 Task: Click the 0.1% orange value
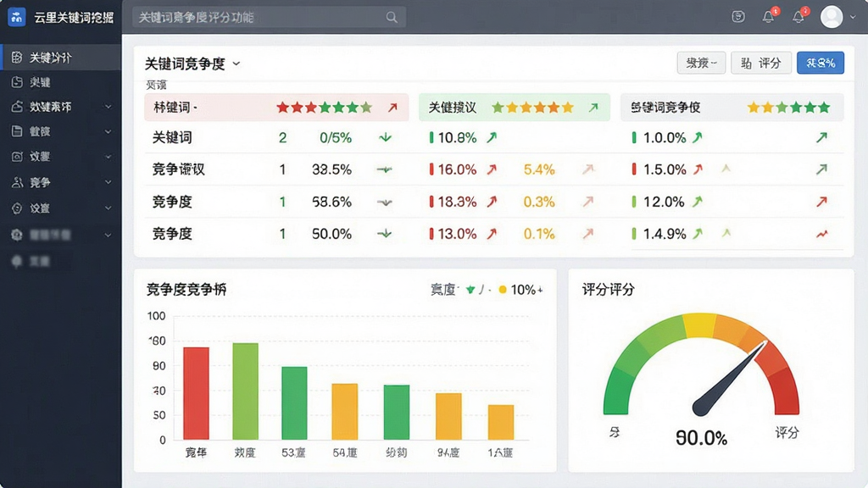click(539, 234)
